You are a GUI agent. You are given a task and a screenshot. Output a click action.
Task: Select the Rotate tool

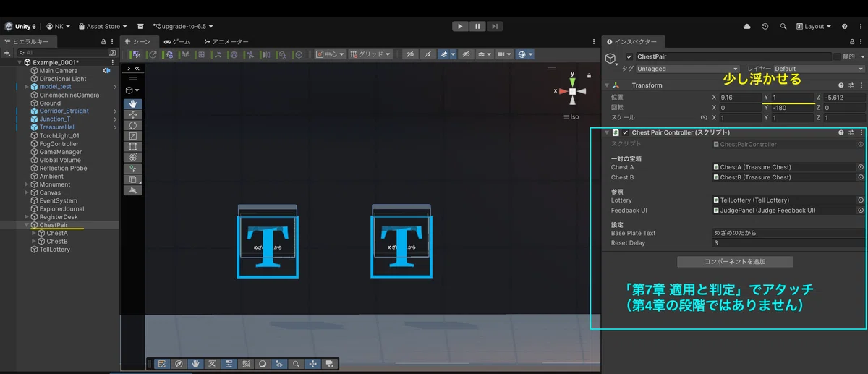[134, 125]
